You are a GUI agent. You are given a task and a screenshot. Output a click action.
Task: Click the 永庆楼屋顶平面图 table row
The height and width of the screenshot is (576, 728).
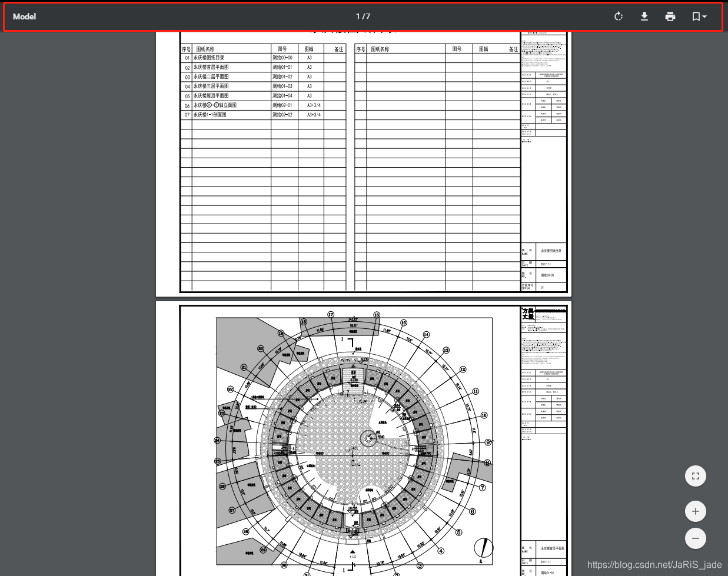[x=262, y=95]
